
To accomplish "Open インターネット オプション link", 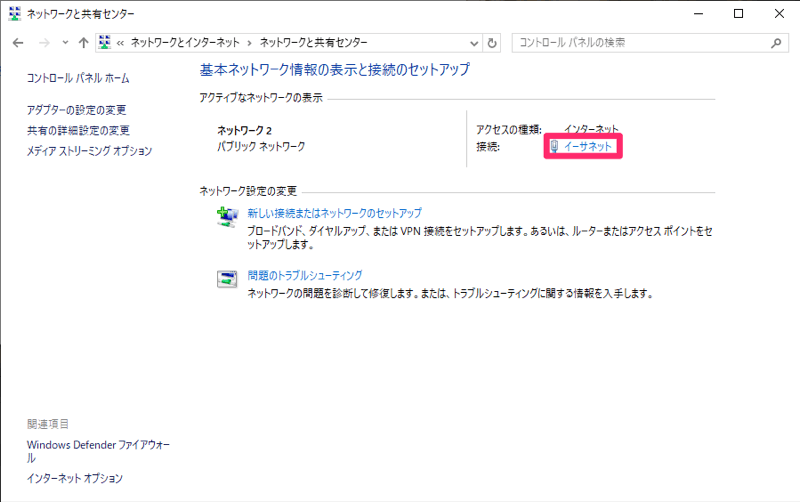I will point(75,478).
